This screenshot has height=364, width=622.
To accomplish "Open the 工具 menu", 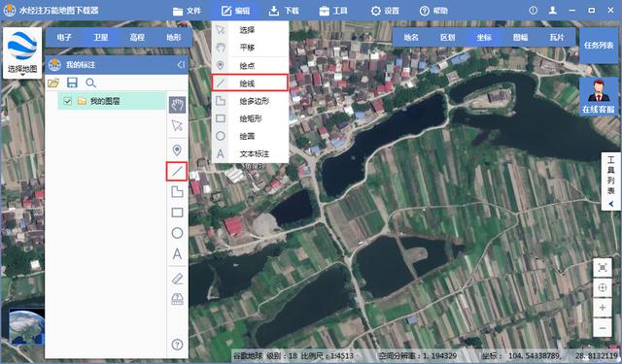I will tap(333, 11).
